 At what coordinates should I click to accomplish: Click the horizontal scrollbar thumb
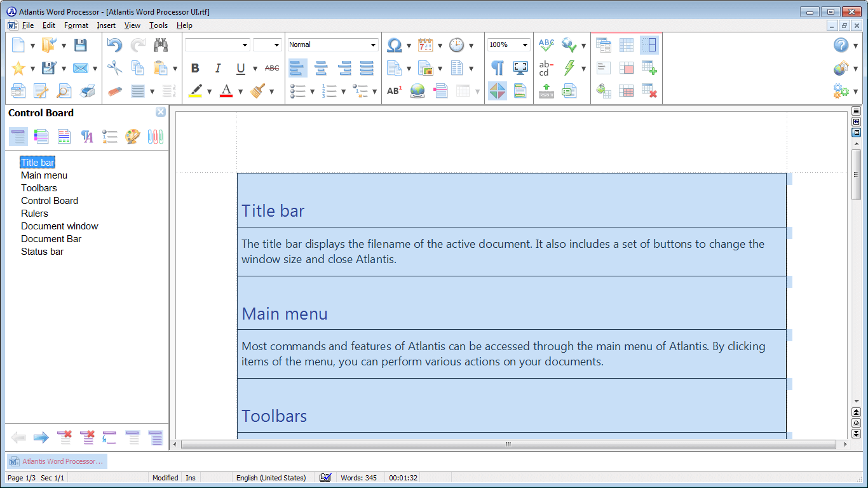(x=508, y=445)
